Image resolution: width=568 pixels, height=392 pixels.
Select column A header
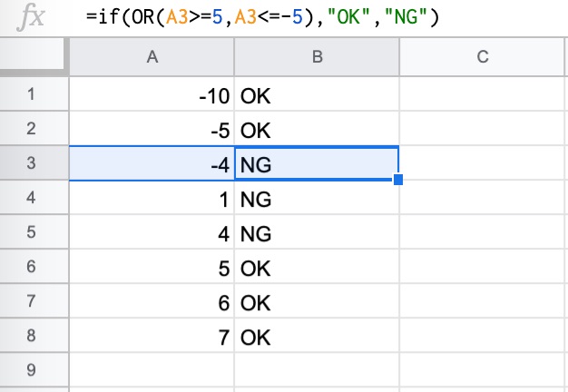pyautogui.click(x=152, y=57)
